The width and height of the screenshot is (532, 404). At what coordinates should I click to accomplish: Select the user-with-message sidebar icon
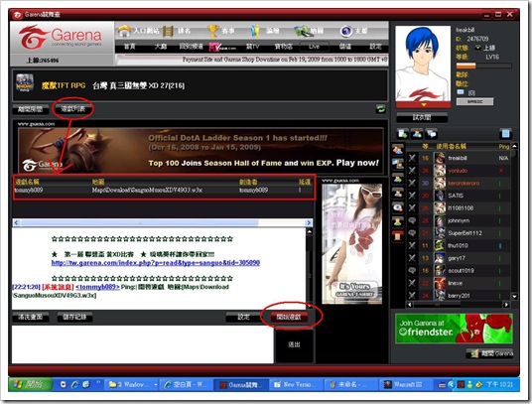click(x=398, y=164)
